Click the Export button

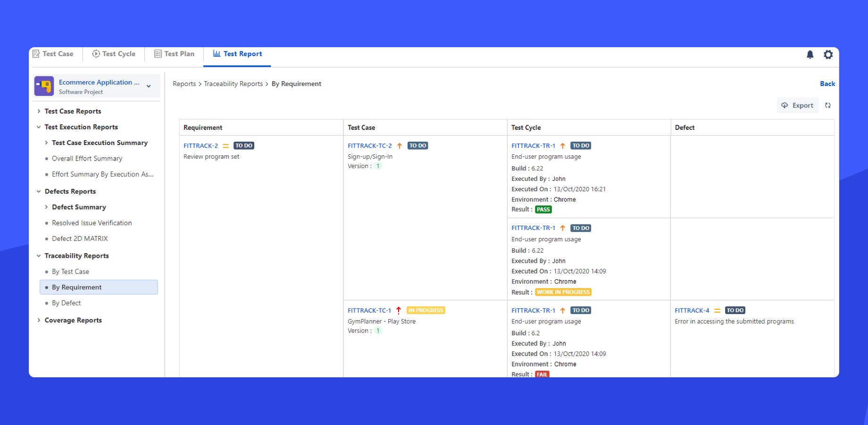(798, 105)
